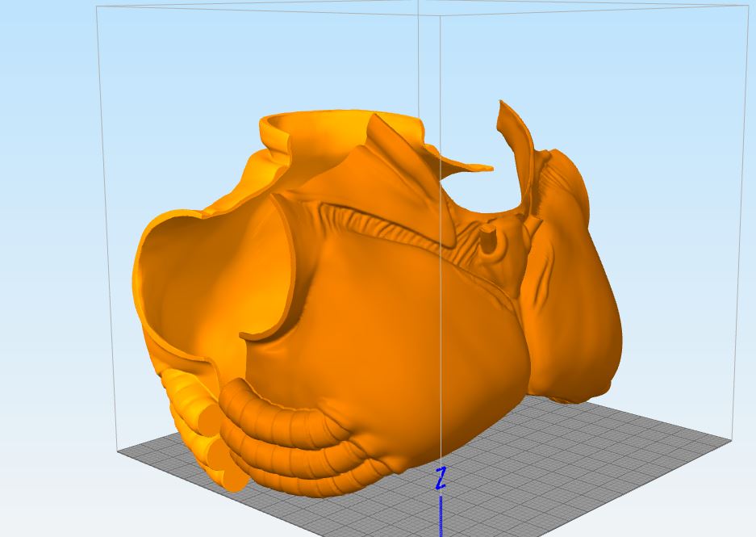Screen dimensions: 756x537
Task: Click empty blue background in top-left corner
Action: 40,40
